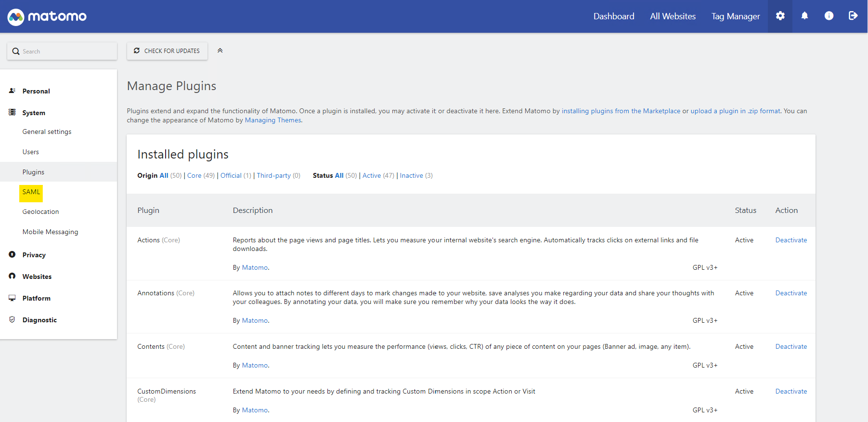Image resolution: width=868 pixels, height=422 pixels.
Task: Click the Description column header
Action: click(253, 210)
